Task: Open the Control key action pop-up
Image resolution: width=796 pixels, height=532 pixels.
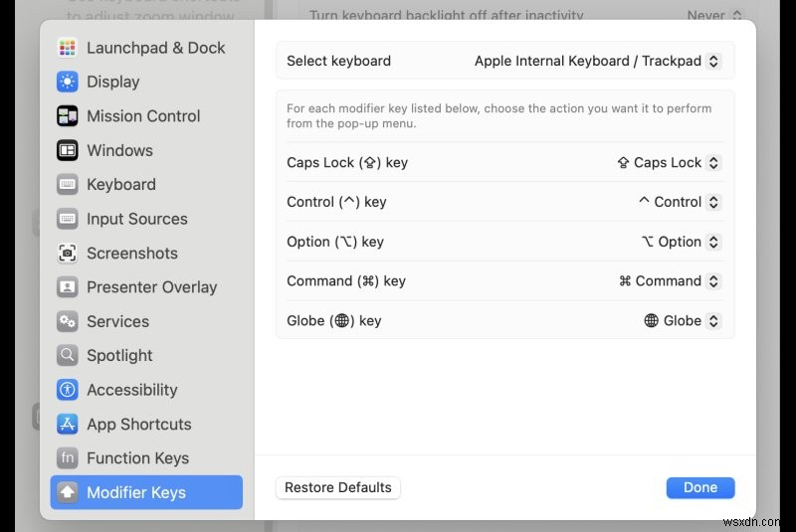Action: 680,202
